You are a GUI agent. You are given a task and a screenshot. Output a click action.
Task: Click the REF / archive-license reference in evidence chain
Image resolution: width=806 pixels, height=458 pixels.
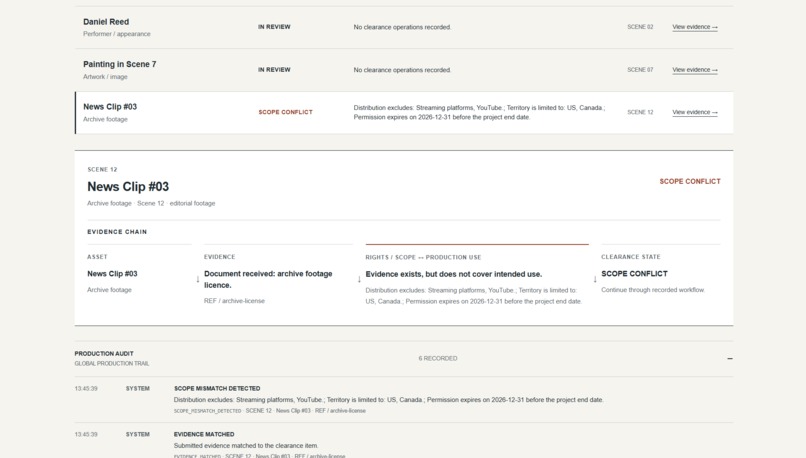coord(234,301)
